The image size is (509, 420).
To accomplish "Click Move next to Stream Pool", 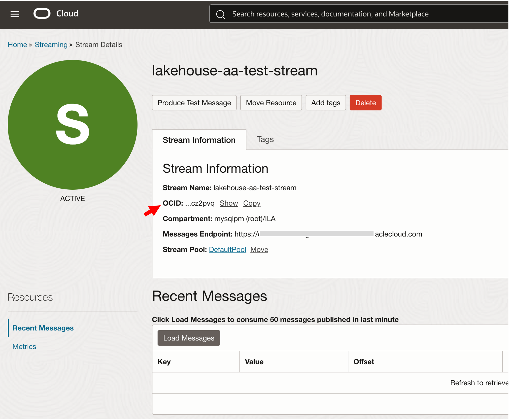I will click(259, 249).
